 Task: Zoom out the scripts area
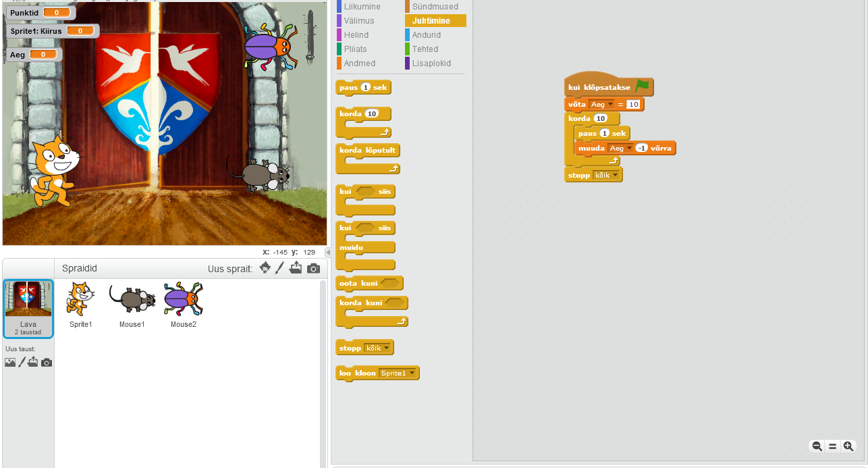817,446
